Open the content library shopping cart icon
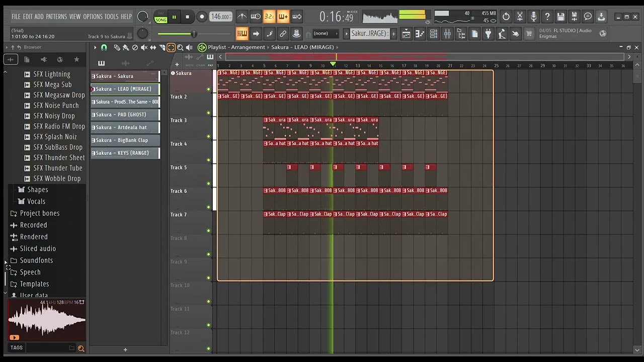Image resolution: width=644 pixels, height=362 pixels. click(529, 34)
